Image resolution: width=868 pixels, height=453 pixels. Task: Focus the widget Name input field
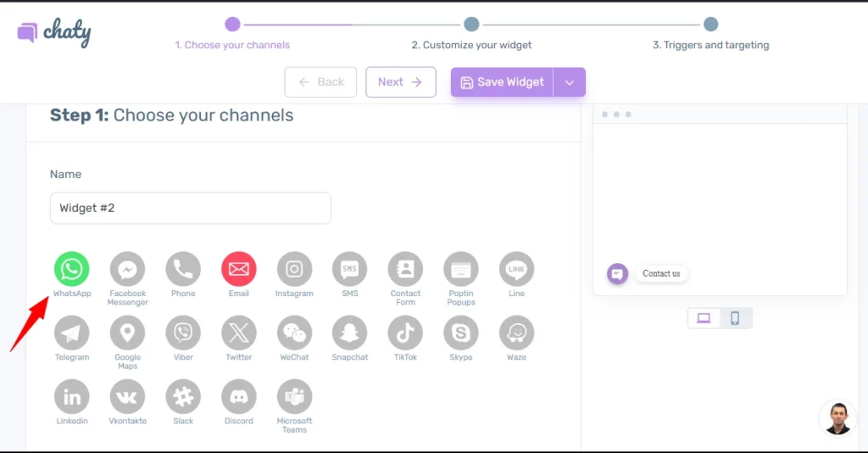coord(191,208)
